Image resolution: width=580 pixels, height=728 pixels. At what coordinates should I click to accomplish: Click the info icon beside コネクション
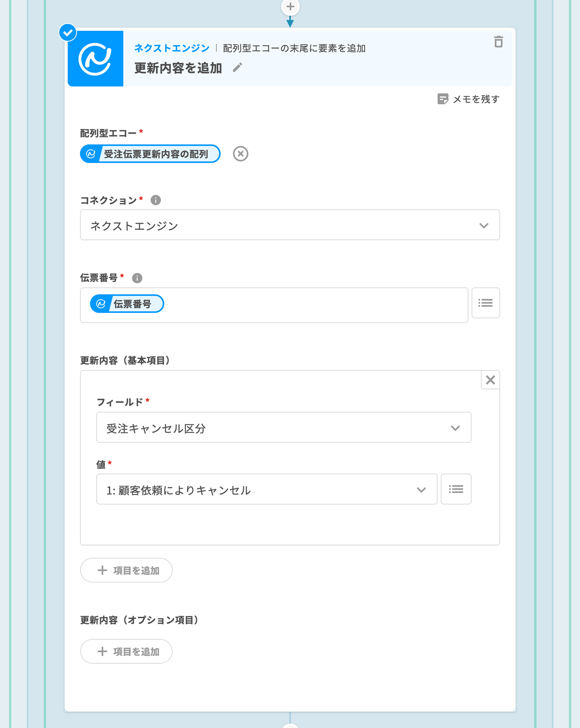156,200
